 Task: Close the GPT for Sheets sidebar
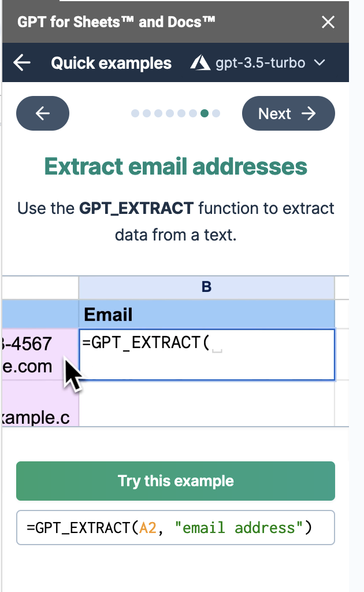(328, 23)
